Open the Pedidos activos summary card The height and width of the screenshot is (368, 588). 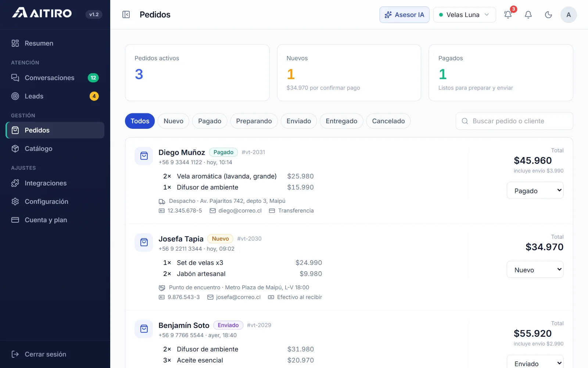[197, 73]
